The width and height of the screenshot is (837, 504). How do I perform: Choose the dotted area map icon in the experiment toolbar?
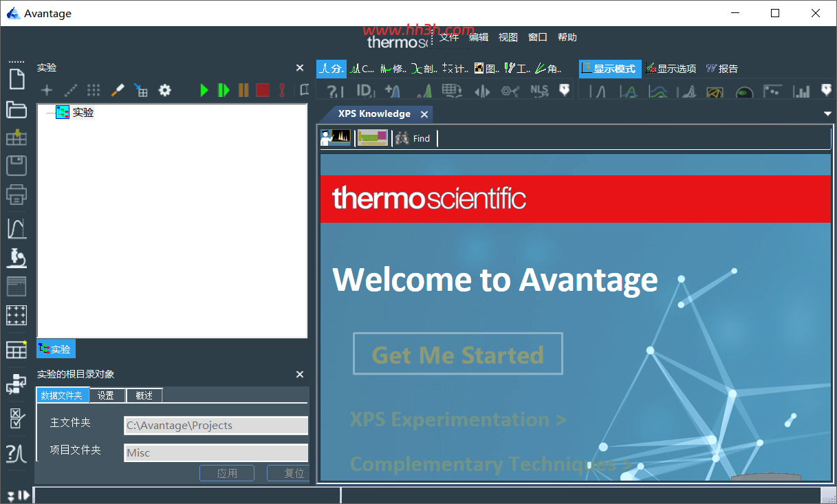94,90
